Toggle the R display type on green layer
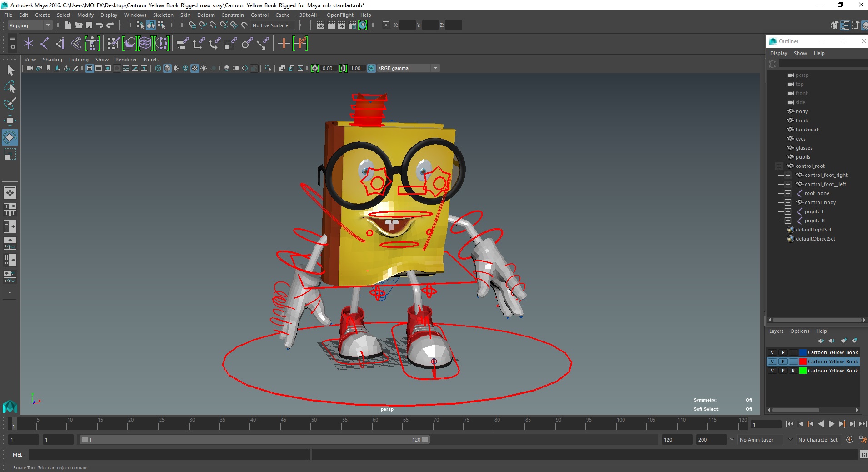Viewport: 868px width, 472px height. point(793,371)
